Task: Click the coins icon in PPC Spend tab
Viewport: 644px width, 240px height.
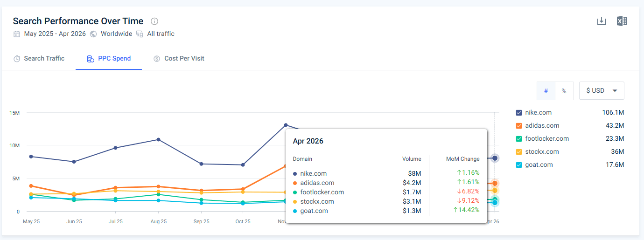Action: point(91,59)
